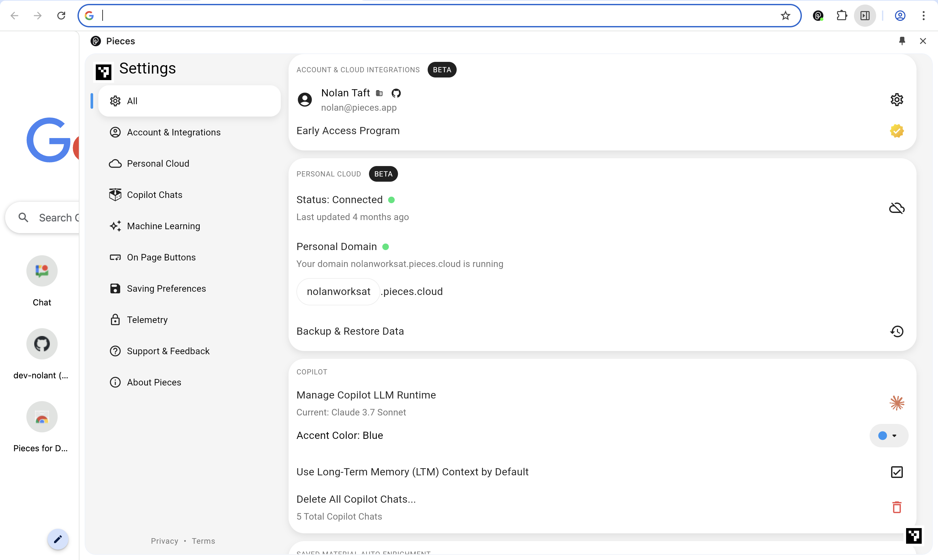Click the user avatar icon in account section

click(x=305, y=100)
